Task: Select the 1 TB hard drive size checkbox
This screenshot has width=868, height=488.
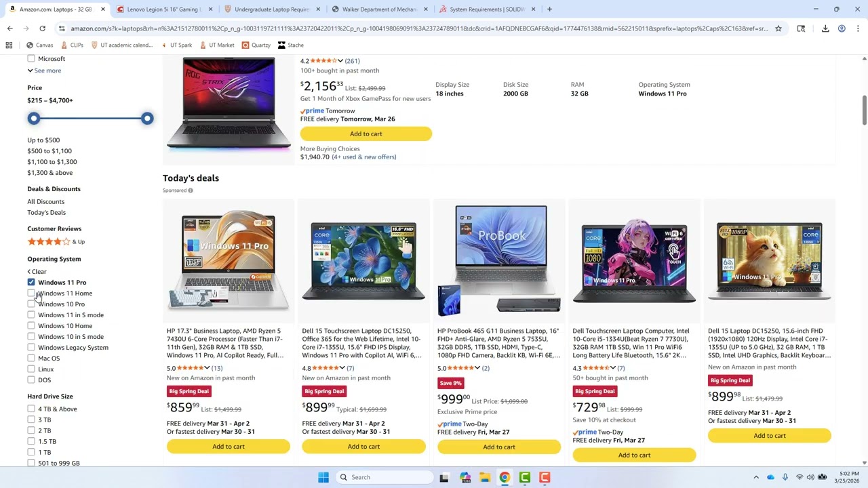Action: (x=31, y=452)
